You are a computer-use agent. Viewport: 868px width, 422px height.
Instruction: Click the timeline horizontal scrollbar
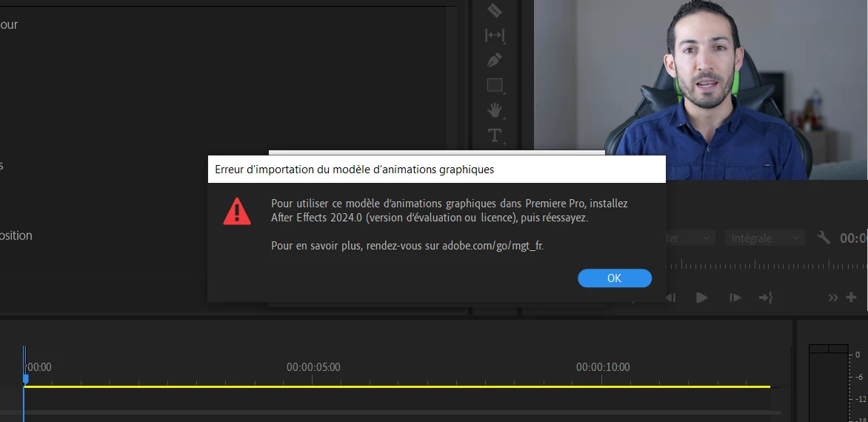click(391, 412)
